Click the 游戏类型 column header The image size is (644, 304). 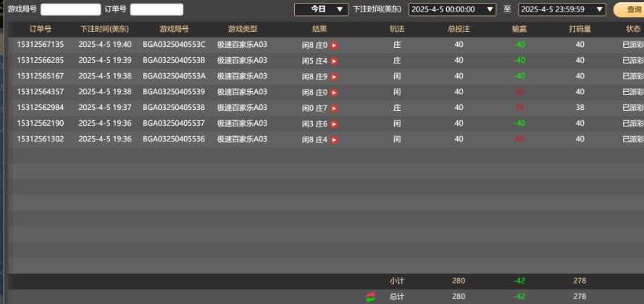click(243, 29)
